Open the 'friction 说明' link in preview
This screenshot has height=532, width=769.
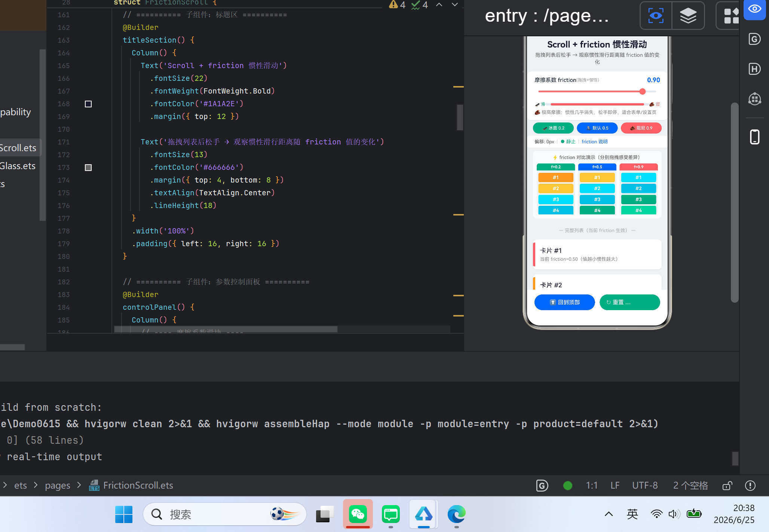pyautogui.click(x=594, y=141)
